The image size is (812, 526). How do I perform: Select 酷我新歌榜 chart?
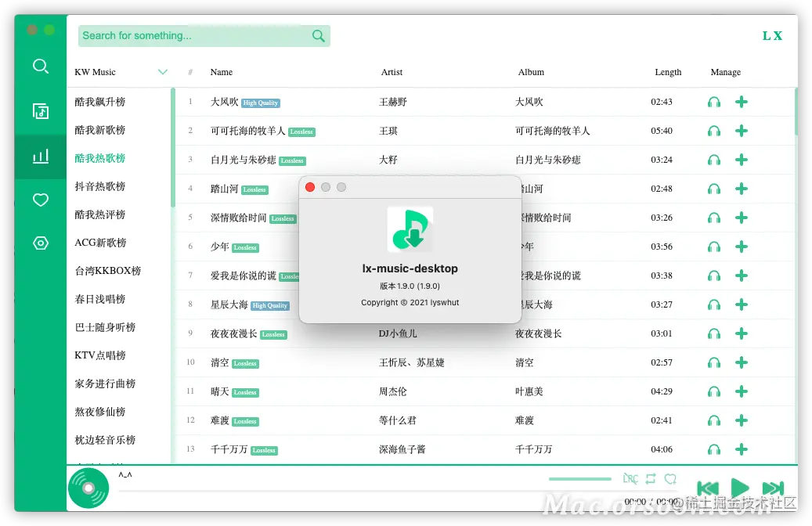pyautogui.click(x=100, y=130)
